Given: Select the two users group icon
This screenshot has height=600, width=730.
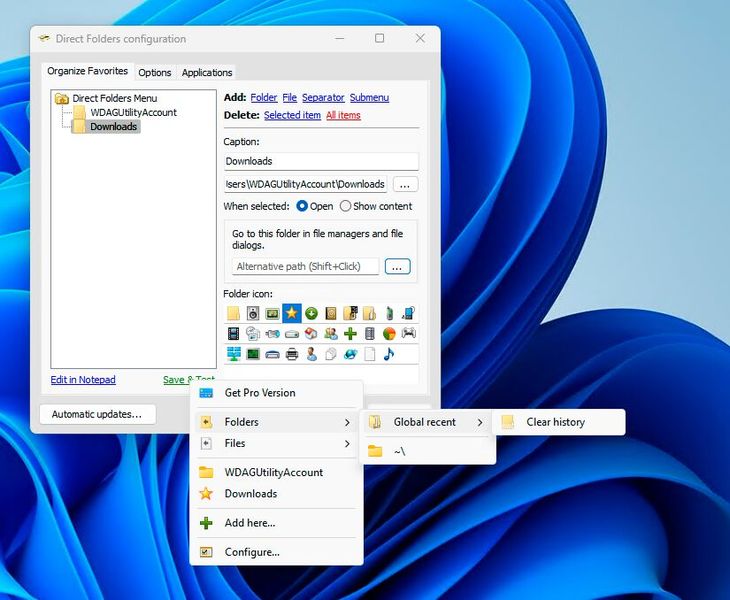Looking at the screenshot, I should click(331, 333).
